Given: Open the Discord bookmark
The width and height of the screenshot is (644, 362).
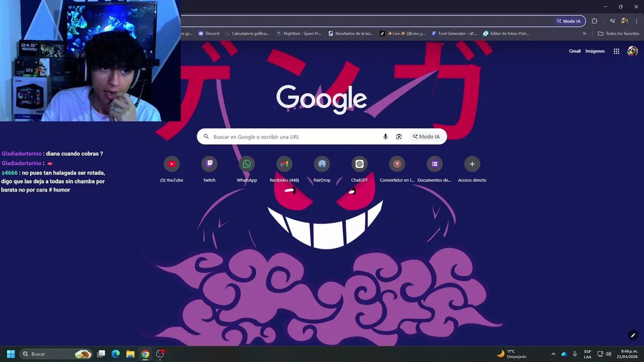Looking at the screenshot, I should [x=209, y=34].
